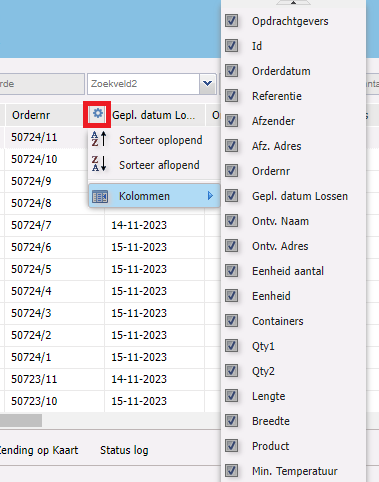Select order row 50723/10
The height and width of the screenshot is (482, 379).
coord(34,401)
